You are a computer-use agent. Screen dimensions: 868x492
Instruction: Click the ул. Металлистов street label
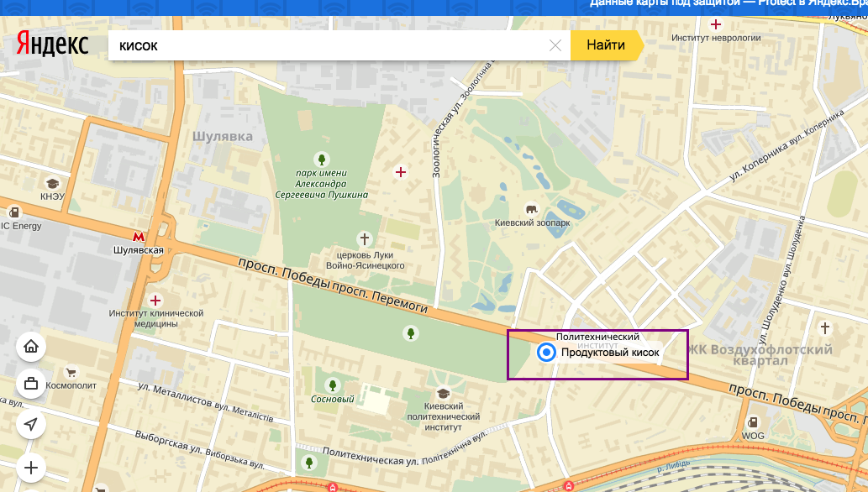tap(205, 402)
